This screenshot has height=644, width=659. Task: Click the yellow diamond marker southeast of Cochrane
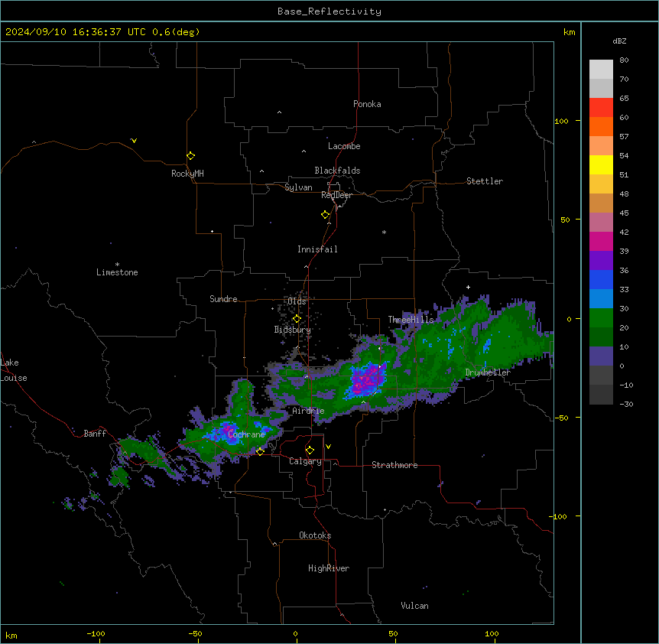260,451
